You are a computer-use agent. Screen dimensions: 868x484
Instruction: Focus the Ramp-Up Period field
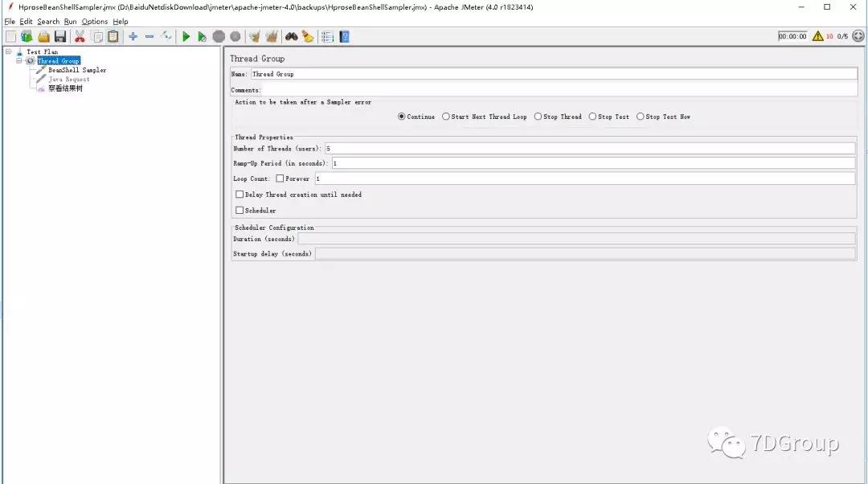pyautogui.click(x=593, y=163)
